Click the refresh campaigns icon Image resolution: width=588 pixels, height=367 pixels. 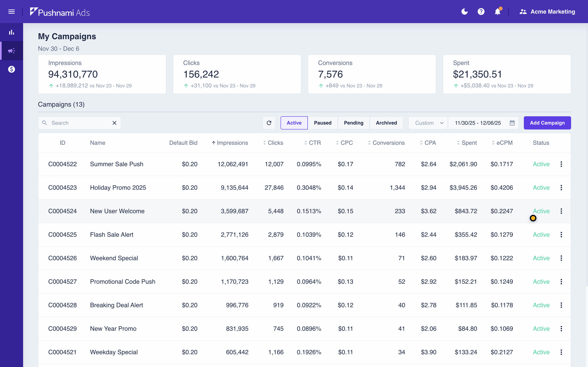pyautogui.click(x=269, y=123)
